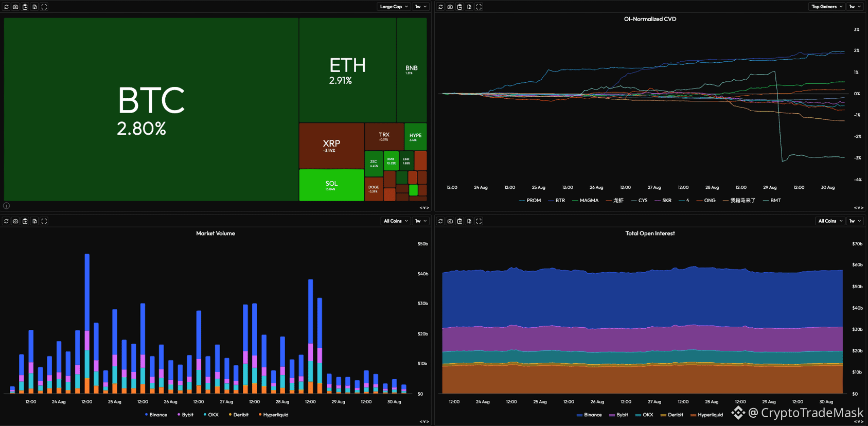Screen dimensions: 868x426
Task: Take a snapshot of the Market Volume chart
Action: [x=15, y=221]
